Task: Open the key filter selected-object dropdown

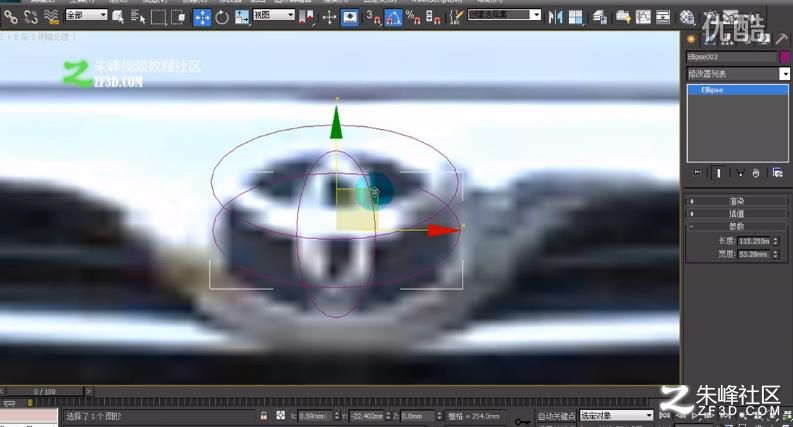Action: click(616, 416)
